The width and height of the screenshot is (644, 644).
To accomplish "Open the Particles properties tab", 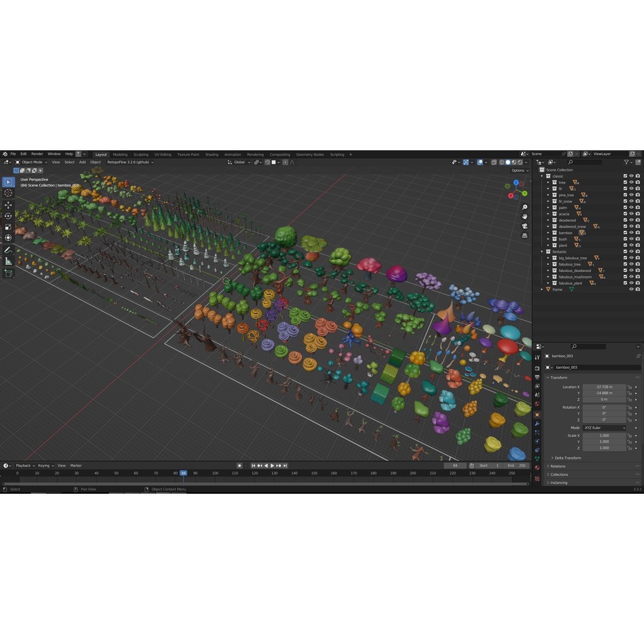I will pyautogui.click(x=537, y=432).
